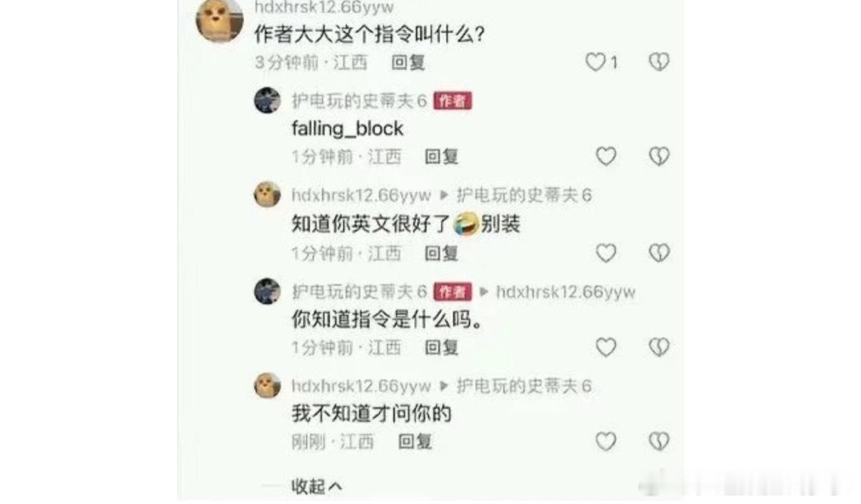Open hdxhrsk12.66yyw's large avatar at top
This screenshot has height=504, width=861.
[x=219, y=19]
